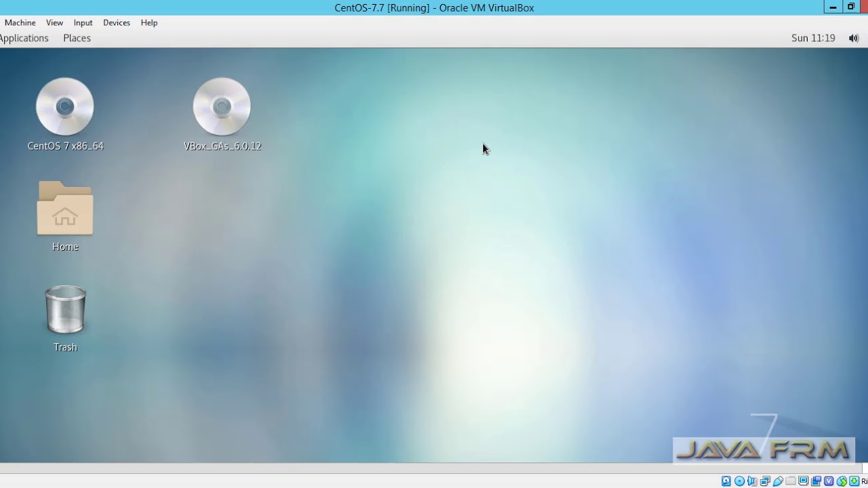Screen dimensions: 868x488
Task: Click the VBox_GAs_6.0.12 label text
Action: click(x=222, y=146)
